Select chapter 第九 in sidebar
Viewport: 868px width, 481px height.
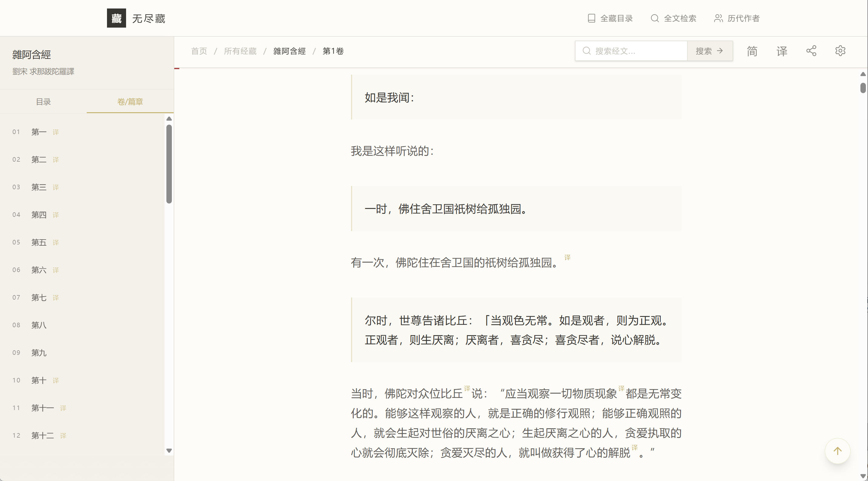pos(39,353)
